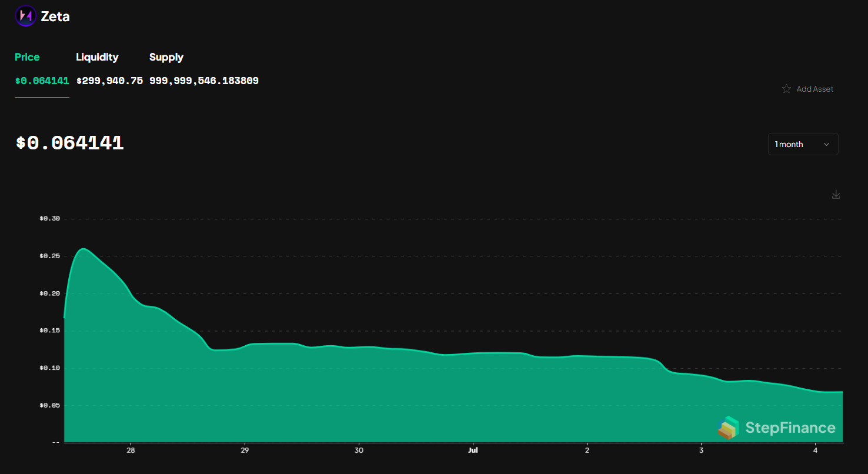Click the StepFinance cube icon in the watermark
868x474 pixels.
(x=728, y=428)
